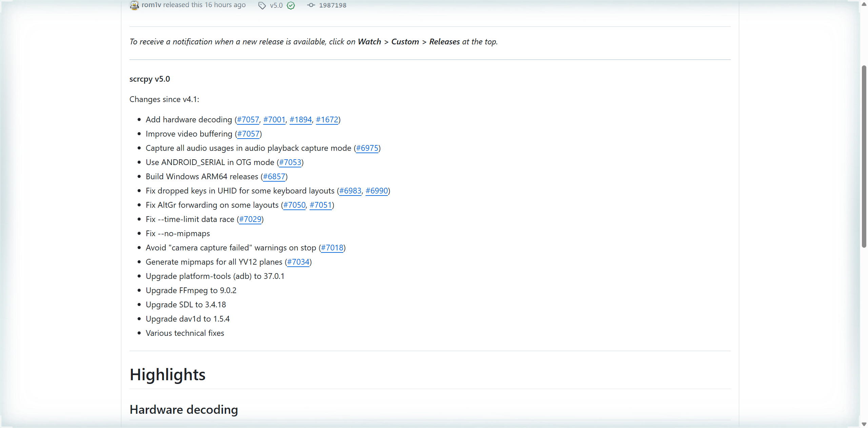The image size is (868, 428).
Task: Click the scrollbar down arrow
Action: (864, 424)
